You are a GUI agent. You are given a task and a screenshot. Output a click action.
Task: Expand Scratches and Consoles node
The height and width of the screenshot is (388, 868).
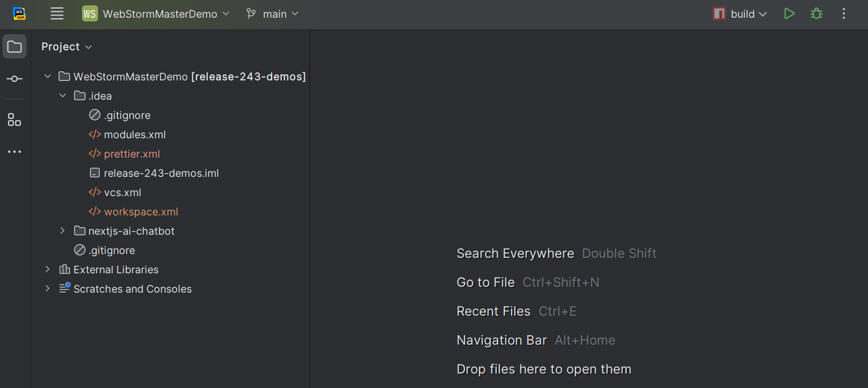[x=48, y=289]
